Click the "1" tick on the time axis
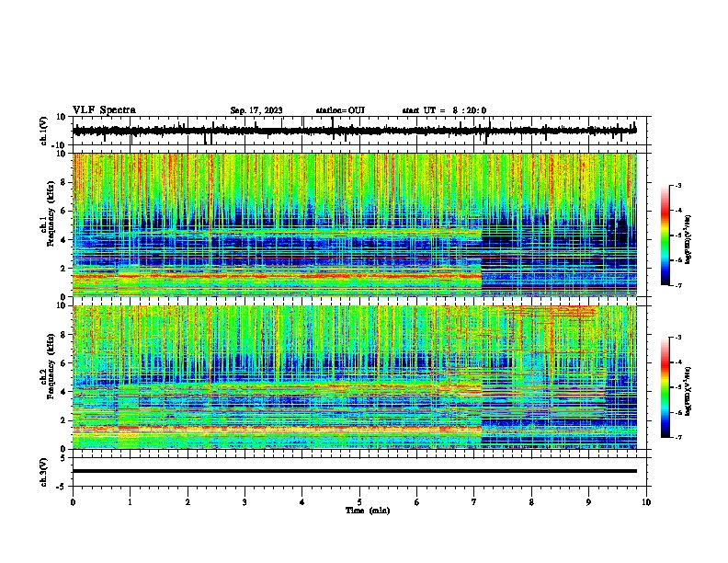Viewport: 728px width, 563px height. point(130,502)
